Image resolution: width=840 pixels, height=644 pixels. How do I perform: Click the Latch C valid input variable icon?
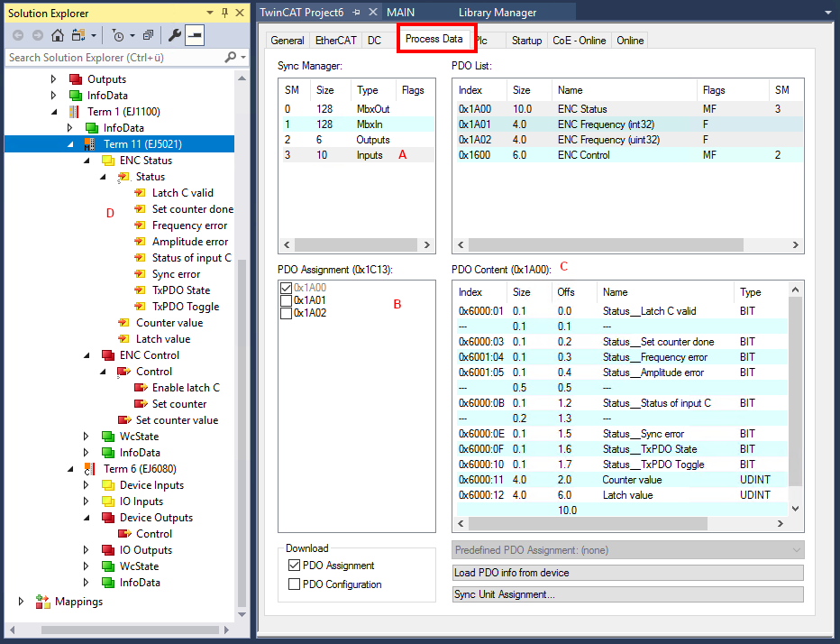click(x=140, y=192)
